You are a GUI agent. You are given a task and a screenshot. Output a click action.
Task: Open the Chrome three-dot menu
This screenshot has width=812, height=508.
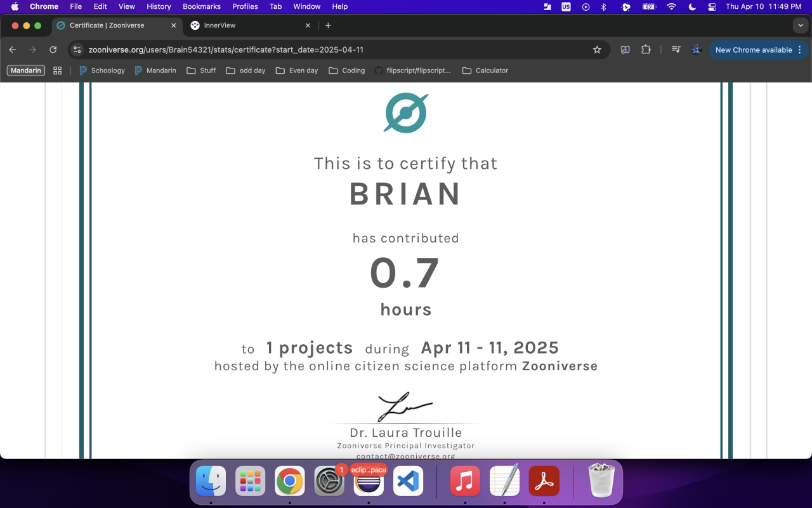(x=799, y=50)
